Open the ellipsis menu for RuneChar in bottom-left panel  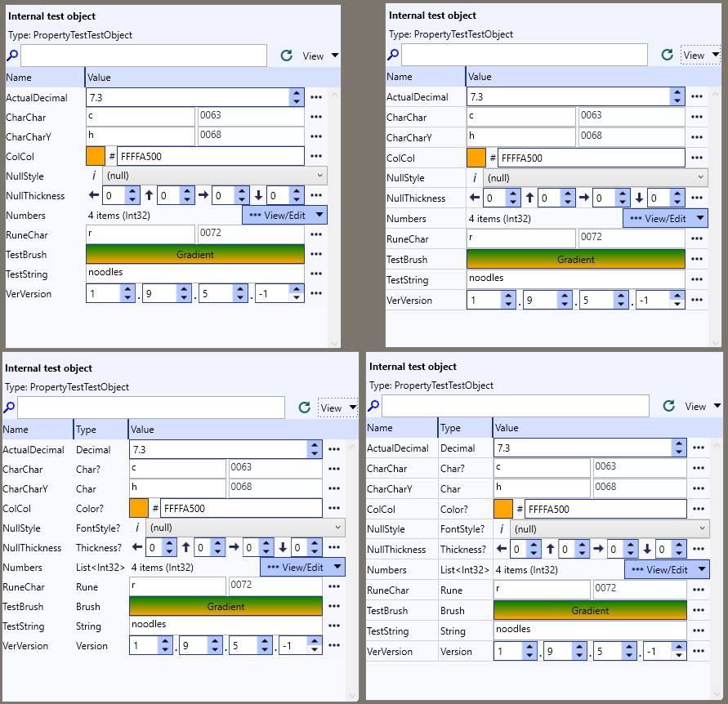click(x=334, y=586)
